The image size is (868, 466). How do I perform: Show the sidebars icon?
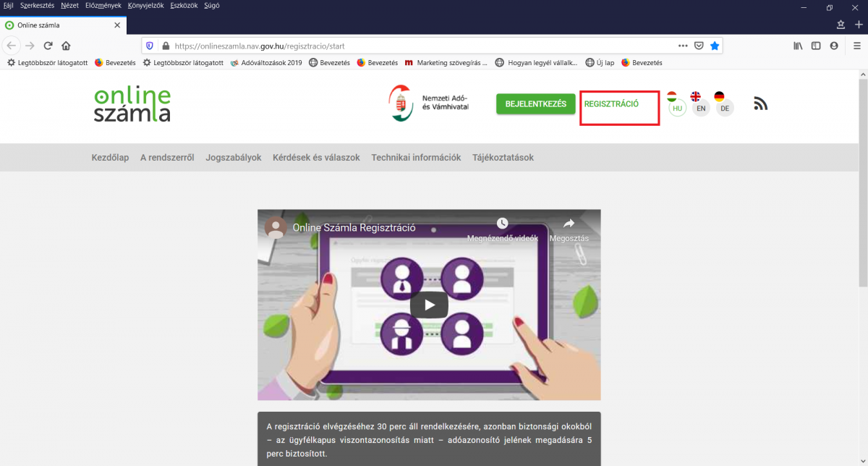(816, 45)
